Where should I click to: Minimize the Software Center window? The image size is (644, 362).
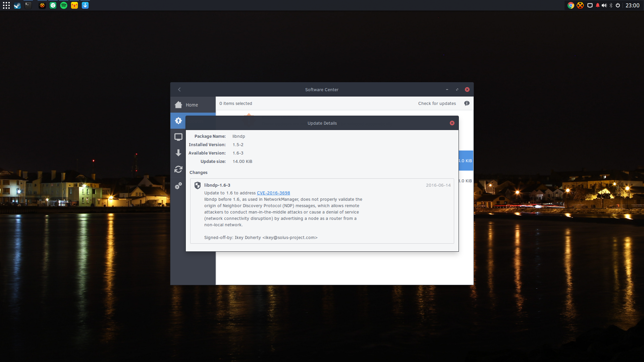tap(447, 89)
